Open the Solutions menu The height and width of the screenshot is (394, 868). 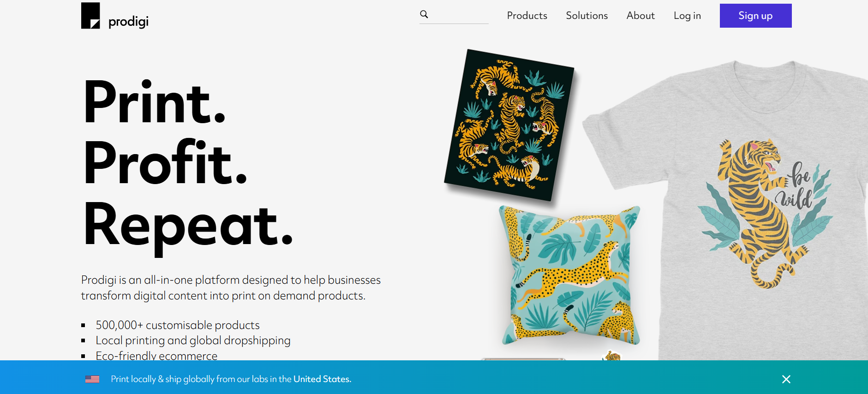[x=587, y=16]
